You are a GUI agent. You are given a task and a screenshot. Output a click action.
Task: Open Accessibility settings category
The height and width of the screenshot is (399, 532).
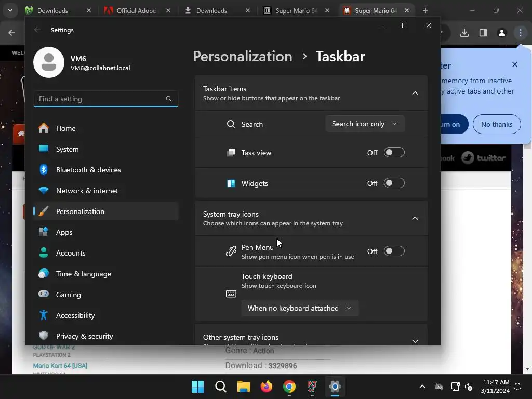pyautogui.click(x=105, y=315)
